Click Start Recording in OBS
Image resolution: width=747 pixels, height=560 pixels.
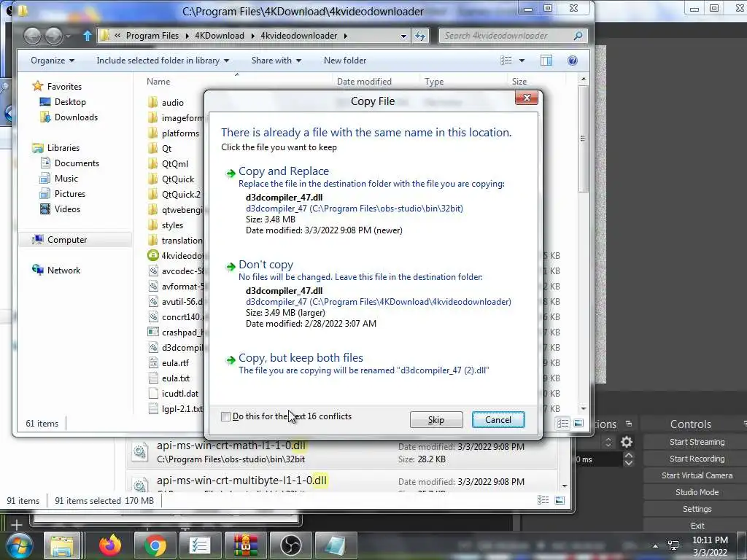697,459
